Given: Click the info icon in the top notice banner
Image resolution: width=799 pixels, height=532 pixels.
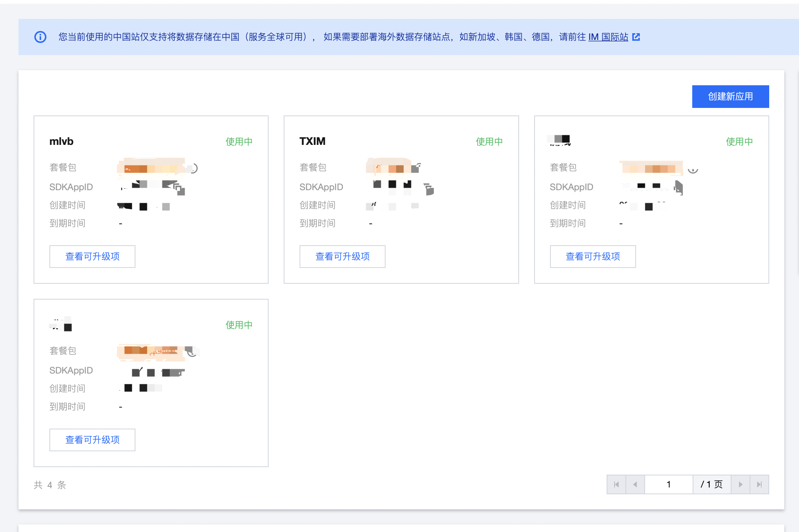Looking at the screenshot, I should (40, 37).
